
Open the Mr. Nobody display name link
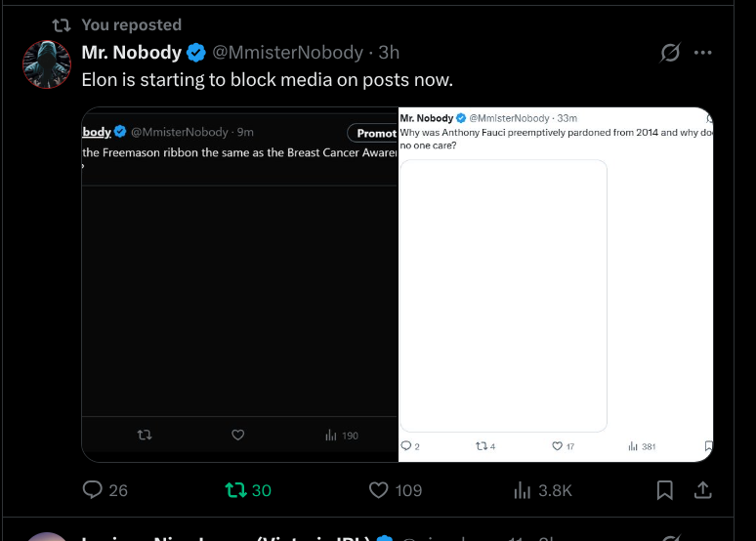pos(131,53)
